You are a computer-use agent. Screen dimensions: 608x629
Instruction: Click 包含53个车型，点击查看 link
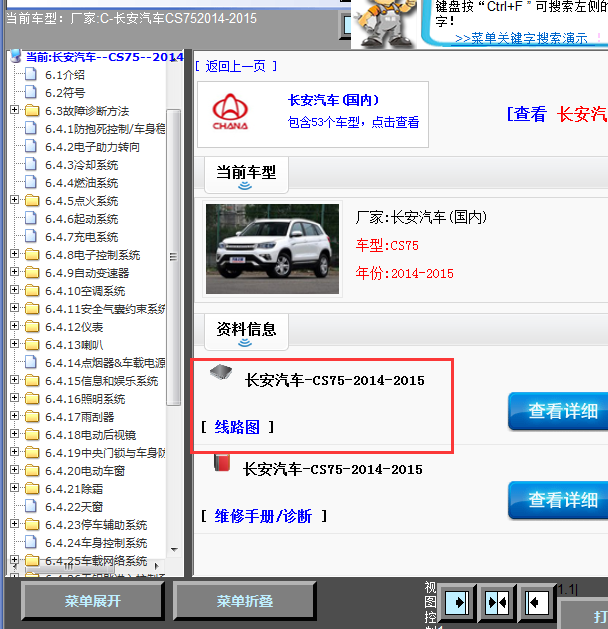tap(353, 122)
